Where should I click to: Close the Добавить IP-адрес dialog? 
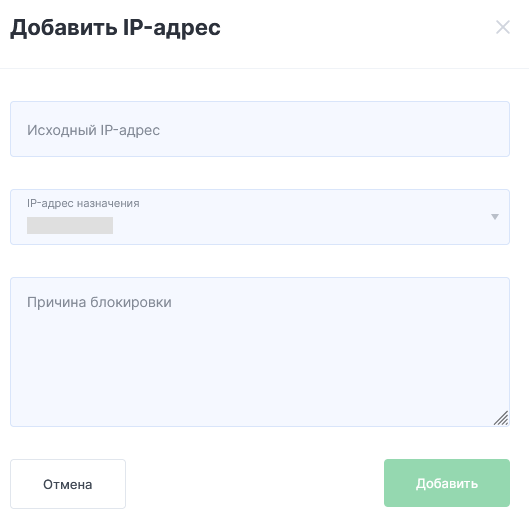point(503,27)
